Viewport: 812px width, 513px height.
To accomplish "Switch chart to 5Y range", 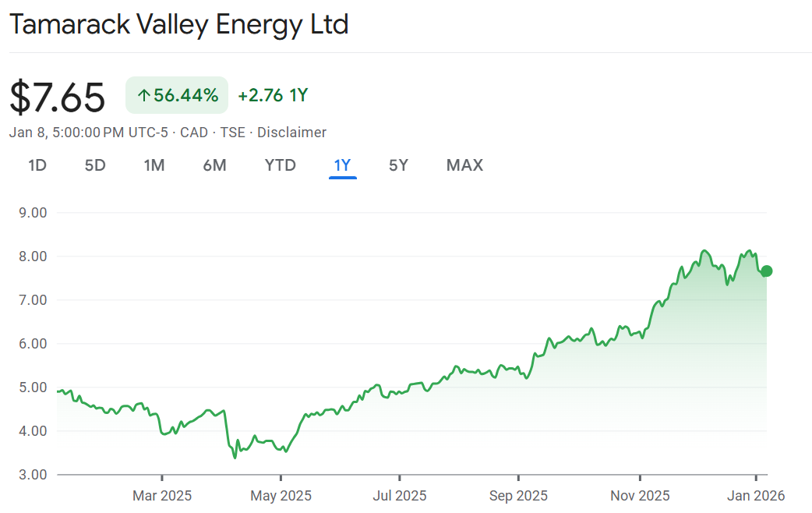I will pos(398,165).
